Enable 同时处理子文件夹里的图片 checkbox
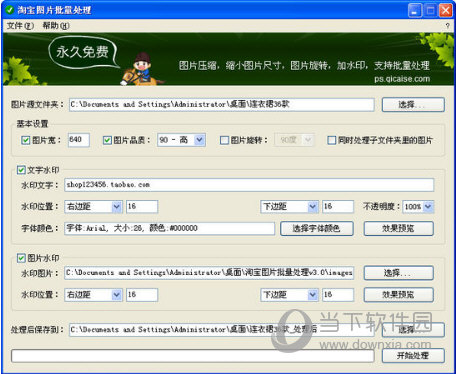Screen dimensions: 456x374 (x=331, y=140)
